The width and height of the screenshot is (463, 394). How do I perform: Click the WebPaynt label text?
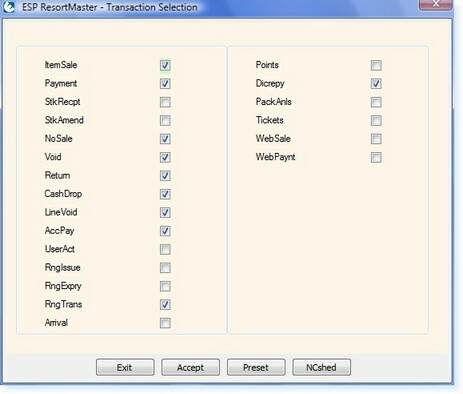point(276,157)
